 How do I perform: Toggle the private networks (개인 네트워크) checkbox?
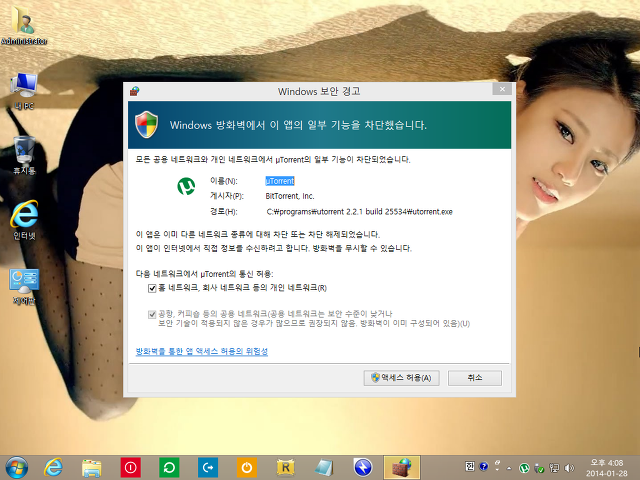pos(152,289)
